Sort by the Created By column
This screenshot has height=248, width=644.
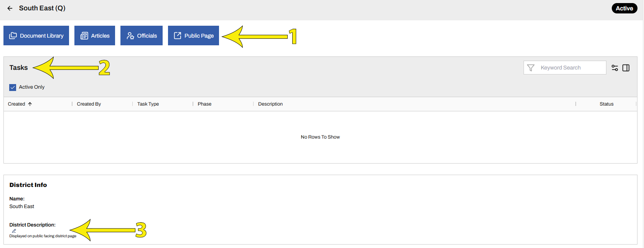pos(89,104)
